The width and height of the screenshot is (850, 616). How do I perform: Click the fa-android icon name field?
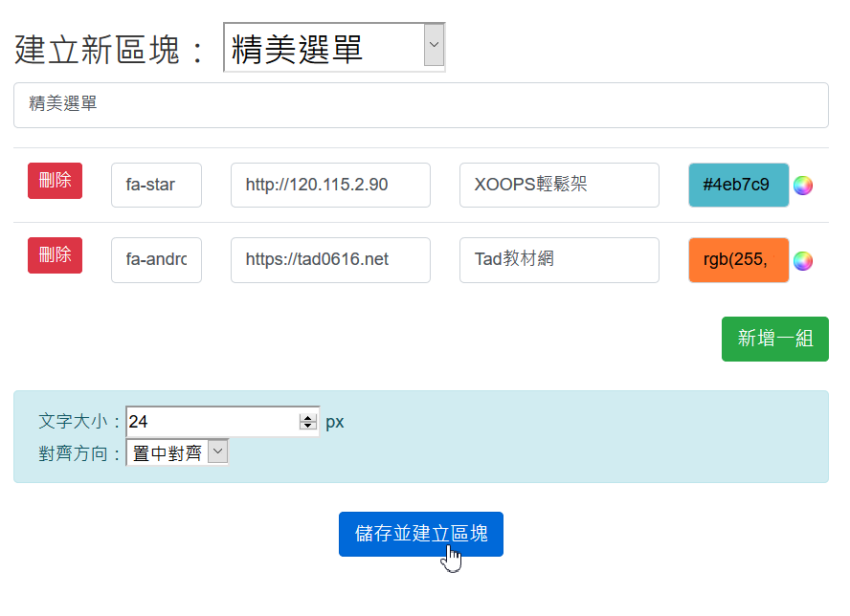(156, 260)
